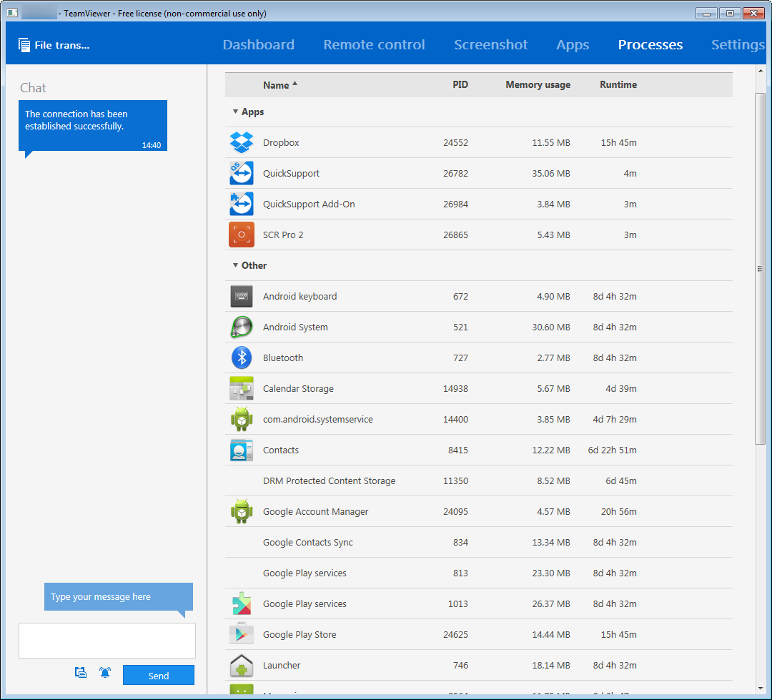772x700 pixels.
Task: Click QuickSupport memory value 35.06 MB
Action: pos(551,174)
